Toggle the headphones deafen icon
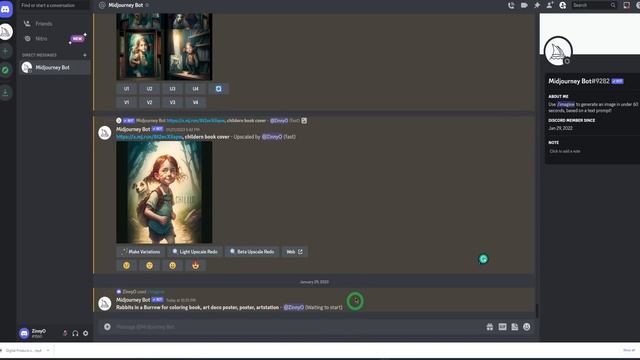Screen dimensions: 640x360 75,333
